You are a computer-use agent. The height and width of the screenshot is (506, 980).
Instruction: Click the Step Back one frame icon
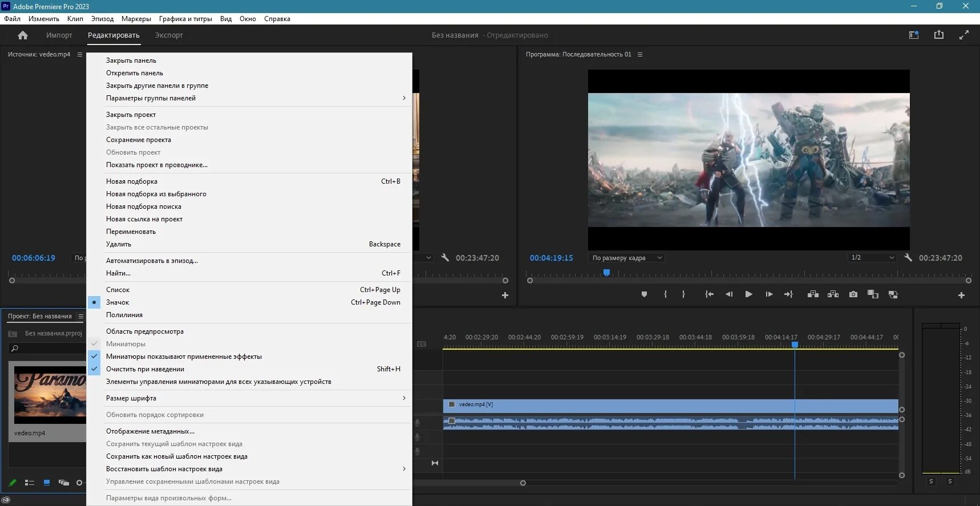point(728,294)
